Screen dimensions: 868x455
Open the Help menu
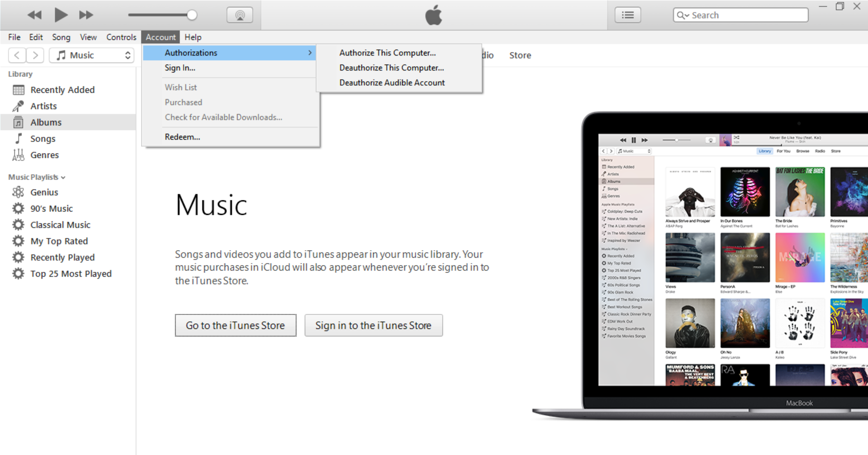pos(193,37)
